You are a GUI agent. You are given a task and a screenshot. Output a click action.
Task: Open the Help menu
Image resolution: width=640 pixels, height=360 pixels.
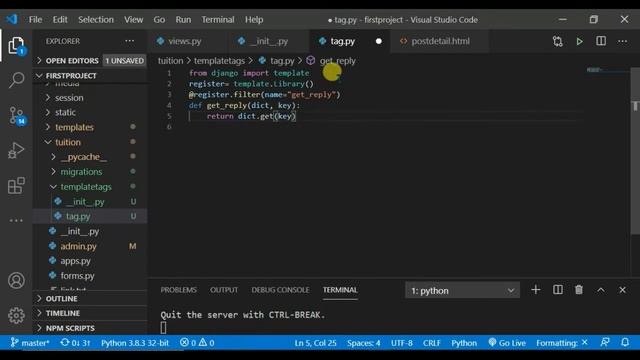tap(254, 20)
